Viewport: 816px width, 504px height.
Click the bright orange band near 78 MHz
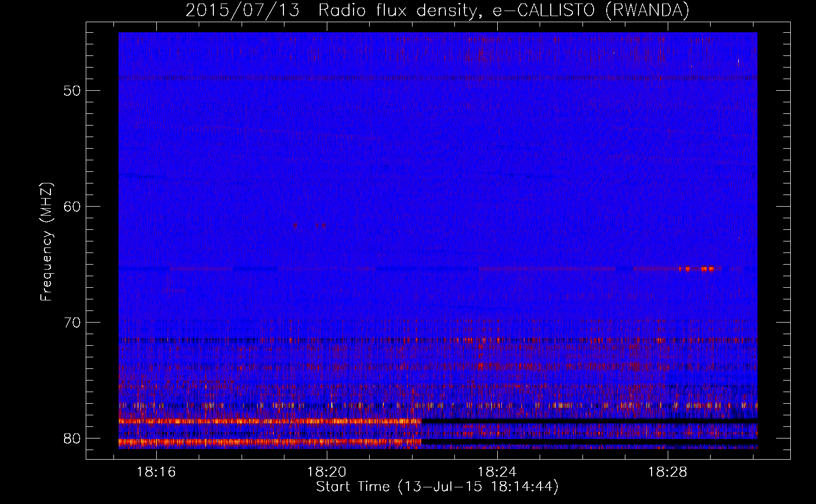click(x=267, y=421)
